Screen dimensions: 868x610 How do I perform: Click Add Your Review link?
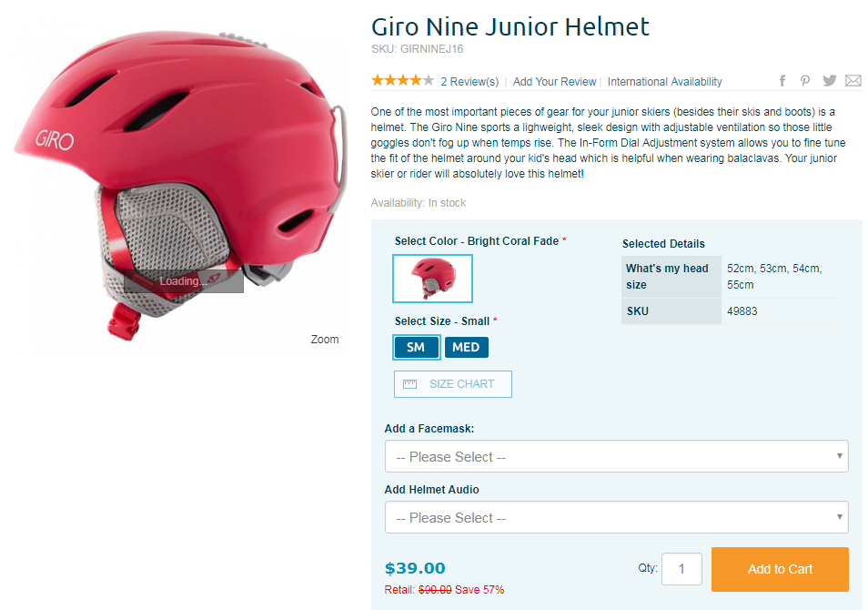click(554, 82)
